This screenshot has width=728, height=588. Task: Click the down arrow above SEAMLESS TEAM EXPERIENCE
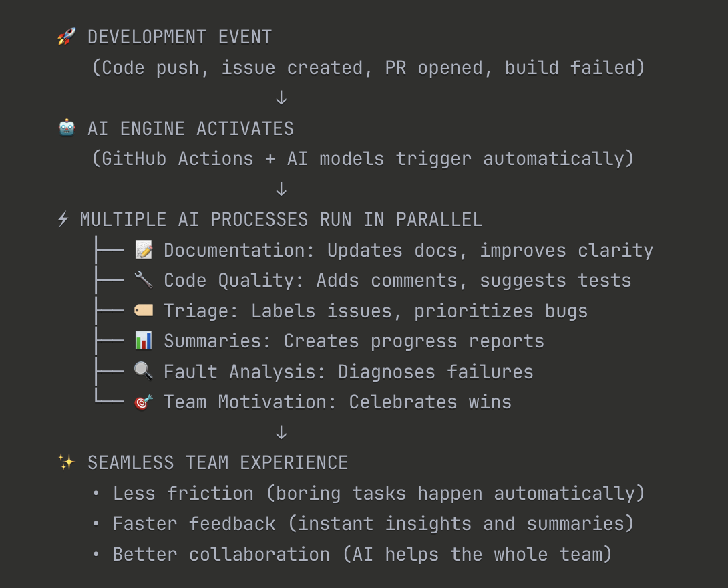pyautogui.click(x=281, y=433)
